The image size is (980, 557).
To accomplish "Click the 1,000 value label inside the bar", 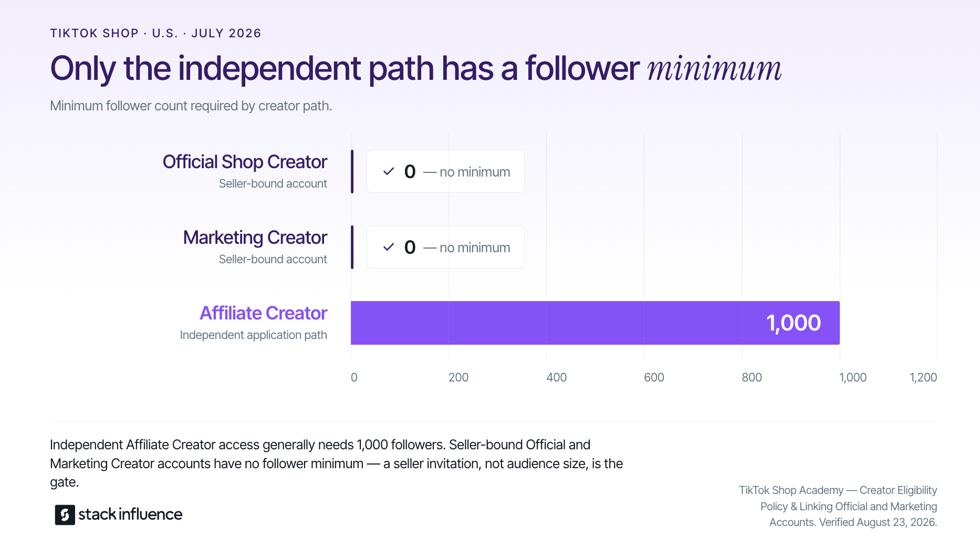I will click(794, 323).
